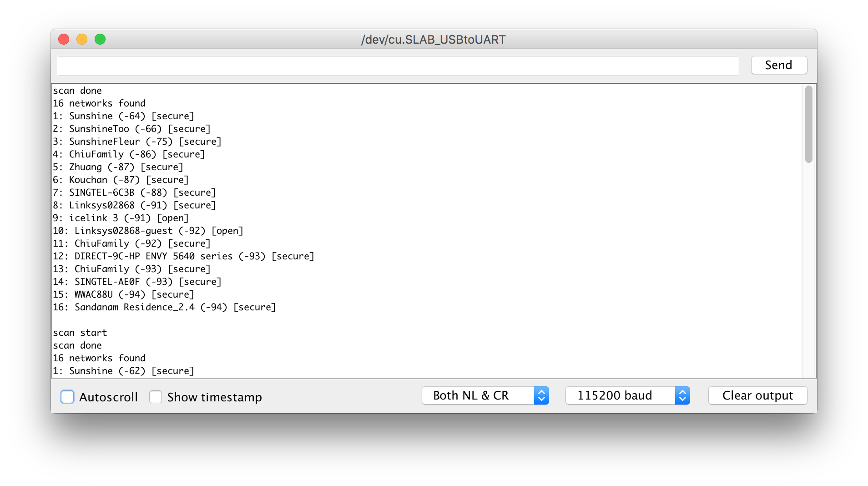Click the 16 networks found text
The height and width of the screenshot is (486, 868).
click(99, 103)
